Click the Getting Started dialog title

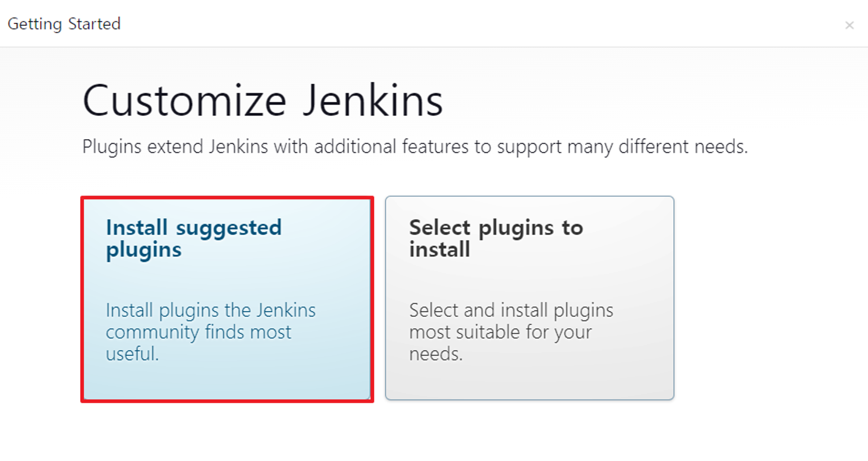click(64, 24)
